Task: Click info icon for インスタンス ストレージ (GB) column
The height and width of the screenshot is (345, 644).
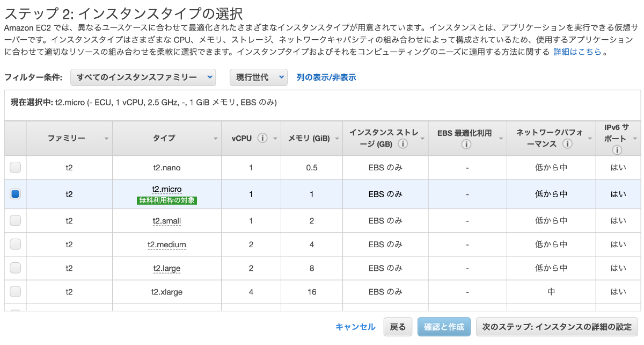Action: click(x=402, y=144)
